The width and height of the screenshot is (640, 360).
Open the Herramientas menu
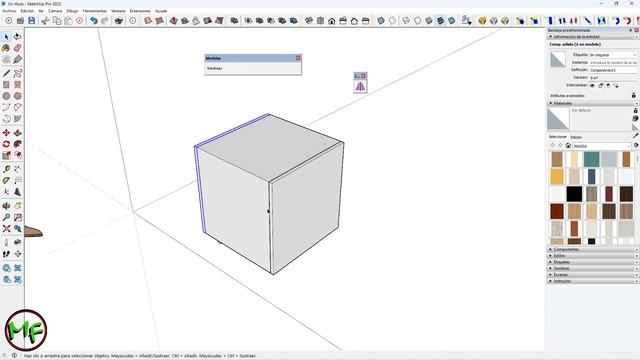95,11
